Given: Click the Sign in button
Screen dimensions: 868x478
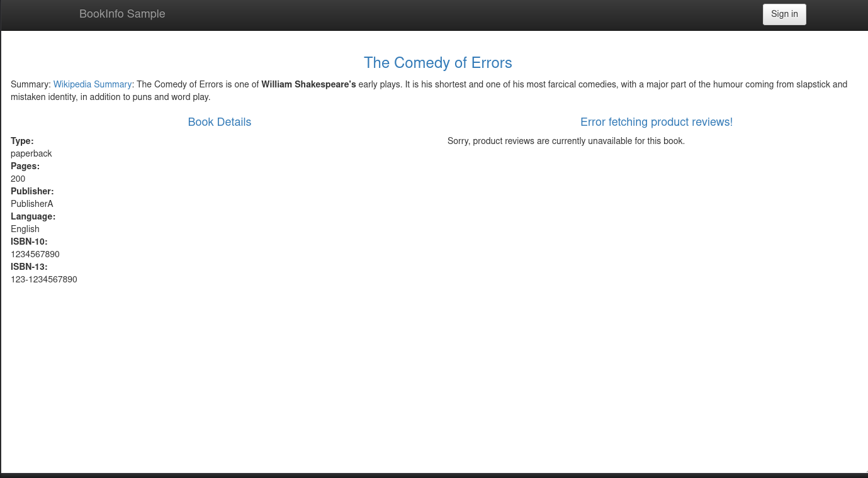Looking at the screenshot, I should pyautogui.click(x=784, y=14).
